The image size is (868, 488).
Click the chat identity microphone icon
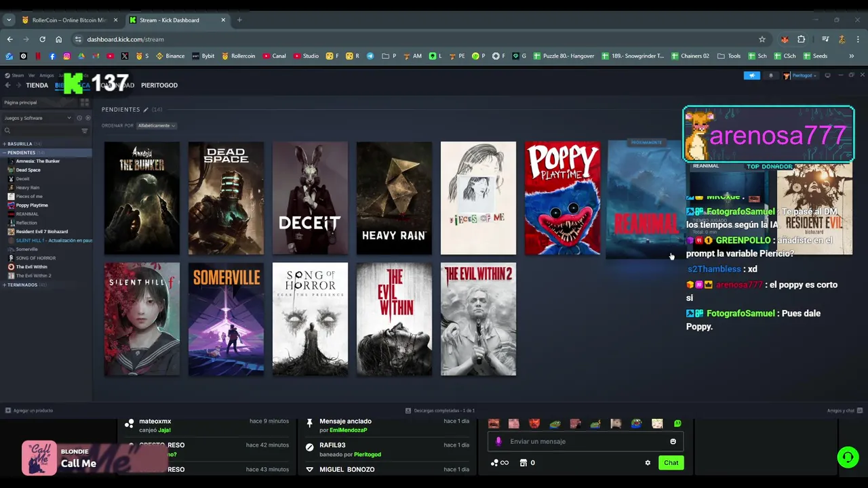498,441
